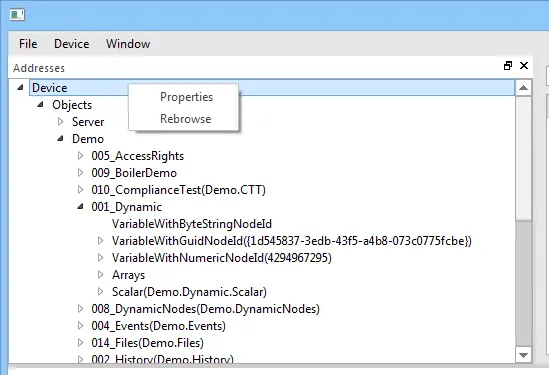Open the File menu

(x=28, y=44)
